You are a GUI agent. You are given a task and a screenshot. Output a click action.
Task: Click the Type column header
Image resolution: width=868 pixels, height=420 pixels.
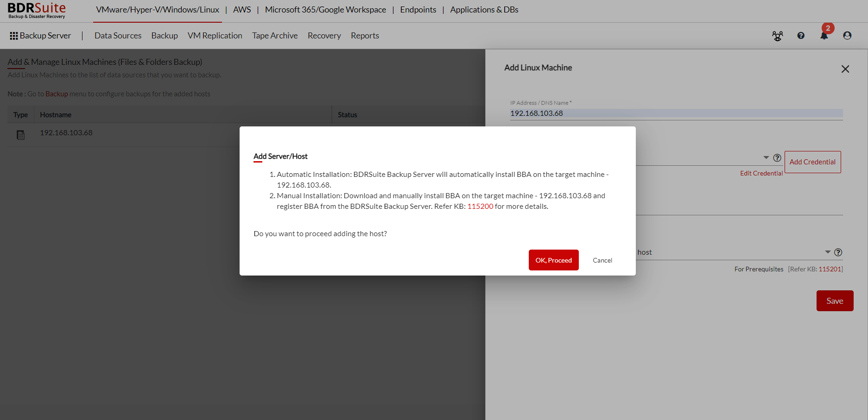(20, 115)
